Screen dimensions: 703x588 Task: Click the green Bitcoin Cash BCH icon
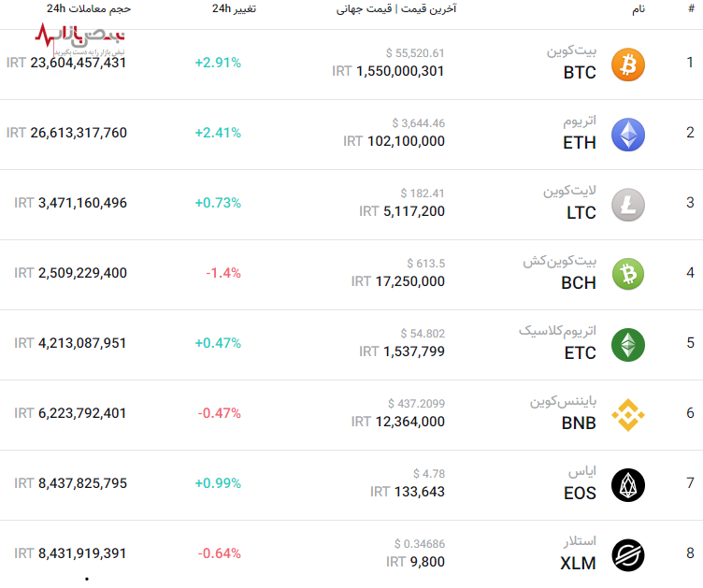(628, 275)
